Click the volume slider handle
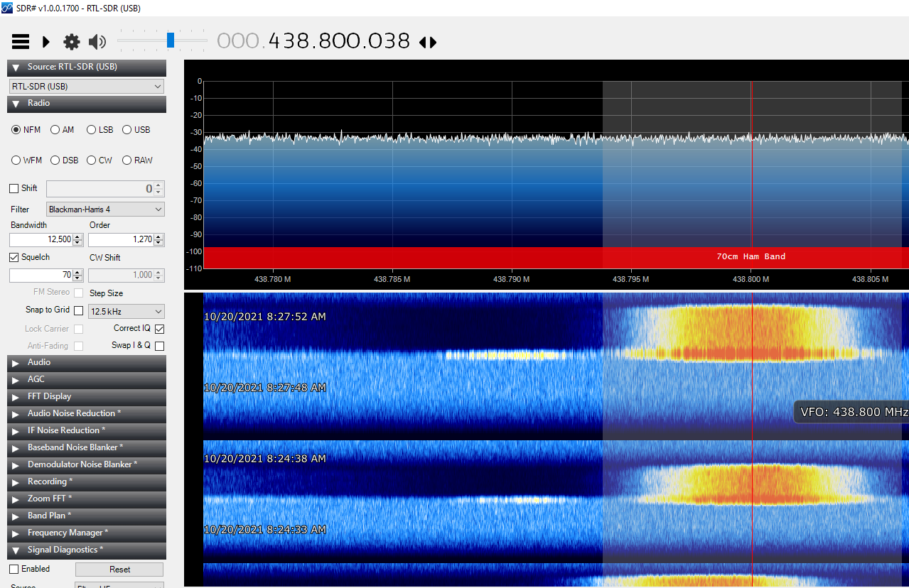 click(171, 40)
